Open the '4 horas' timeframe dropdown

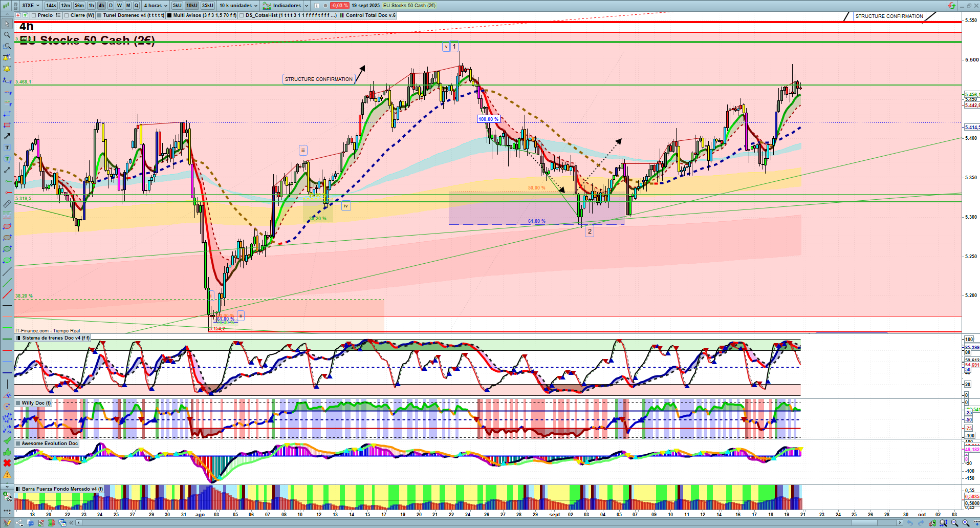point(156,6)
